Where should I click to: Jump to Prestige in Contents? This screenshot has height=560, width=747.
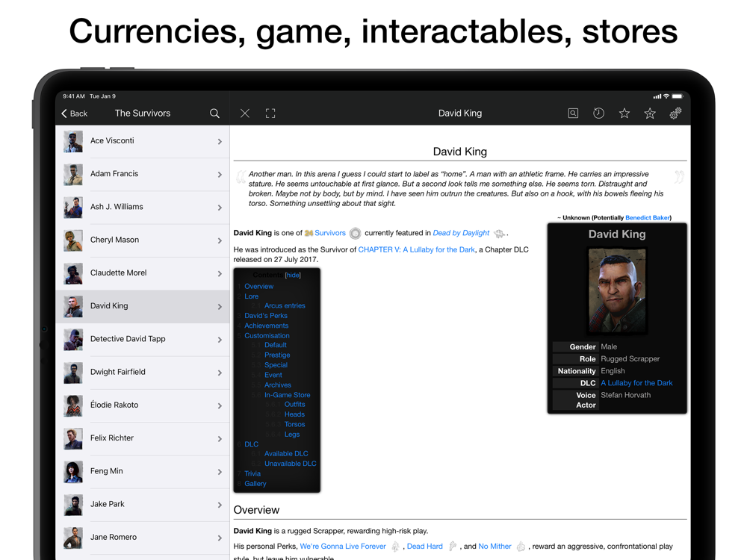point(277,355)
